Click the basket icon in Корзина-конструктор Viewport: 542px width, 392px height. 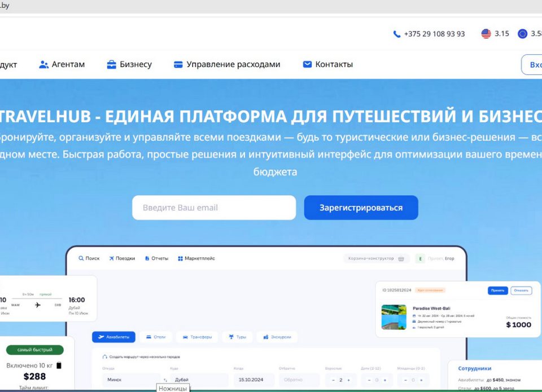pos(401,258)
